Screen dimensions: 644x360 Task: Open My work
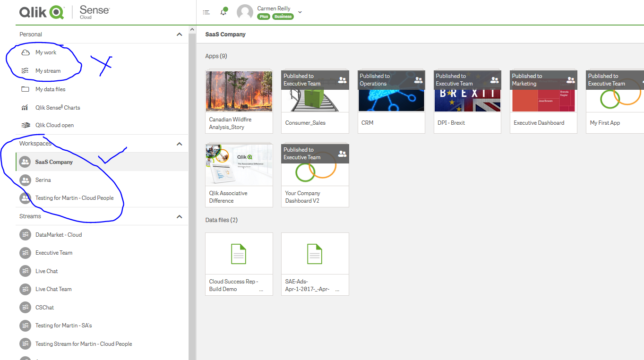point(46,52)
